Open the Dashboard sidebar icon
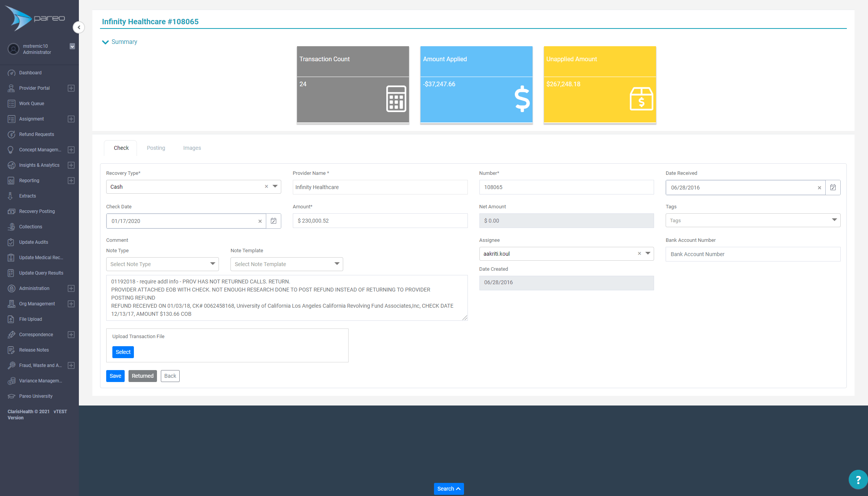The height and width of the screenshot is (496, 868). click(12, 73)
